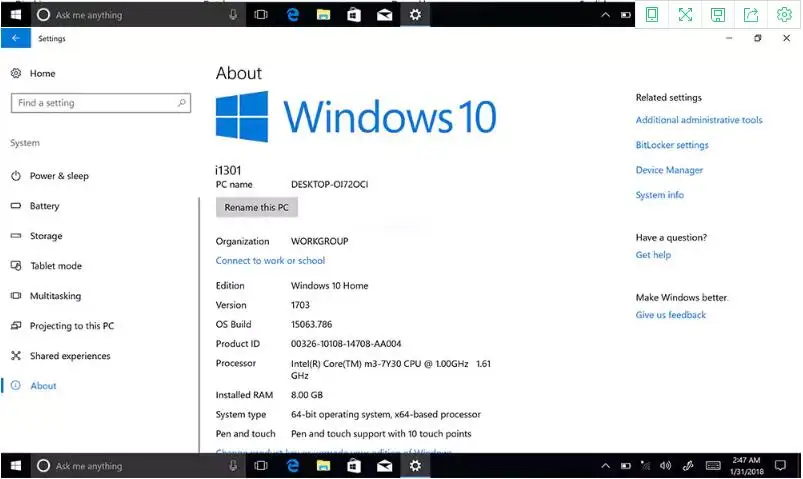Select Battery in the sidebar
The height and width of the screenshot is (479, 803).
click(x=45, y=205)
